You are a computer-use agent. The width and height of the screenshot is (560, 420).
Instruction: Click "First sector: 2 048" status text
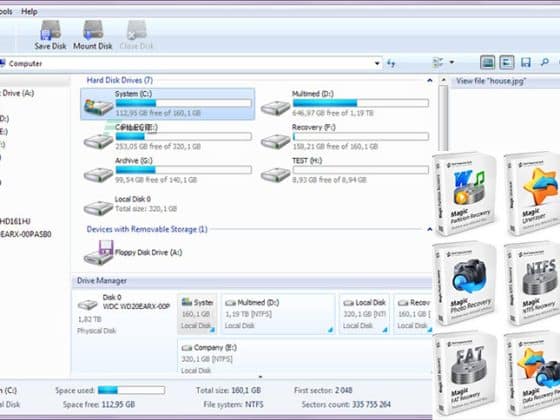(323, 390)
